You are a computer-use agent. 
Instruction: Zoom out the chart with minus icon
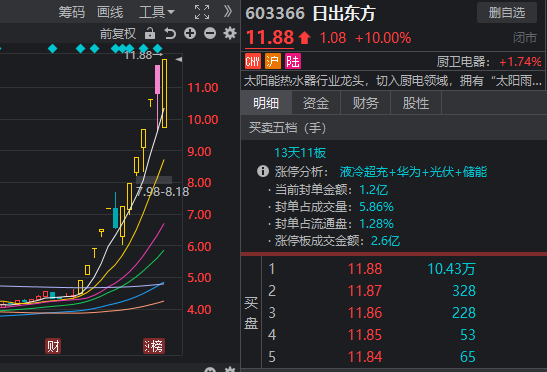click(210, 34)
